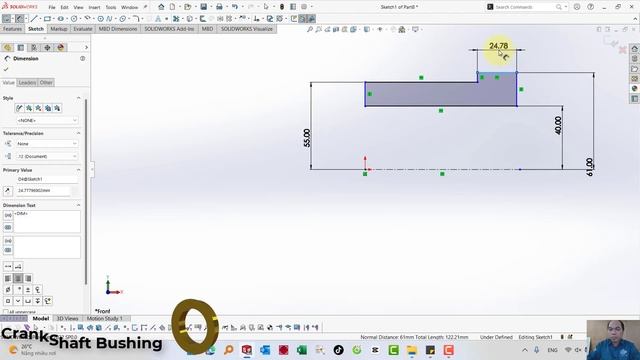Select the Sketch Text tool
Image resolution: width=640 pixels, height=360 pixels.
[x=158, y=19]
